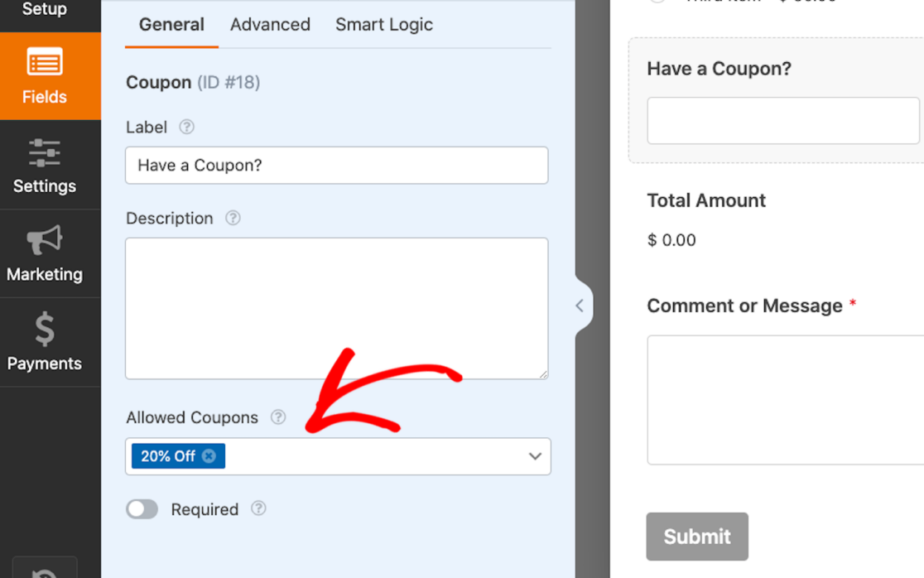Remove the 20% Off coupon tag

pos(209,456)
